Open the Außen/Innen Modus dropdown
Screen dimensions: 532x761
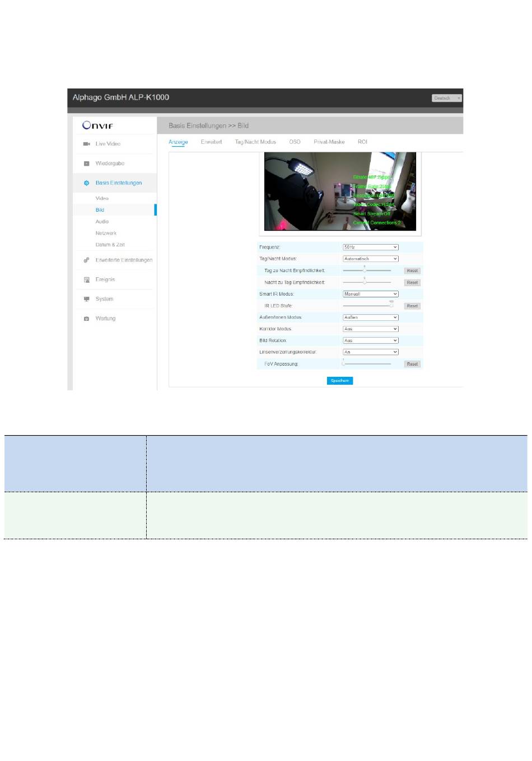[370, 318]
